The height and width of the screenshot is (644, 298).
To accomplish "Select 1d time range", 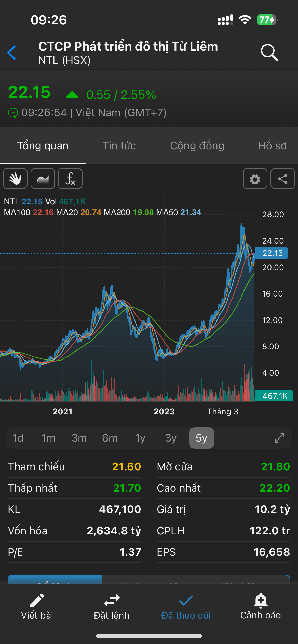I will [x=18, y=438].
